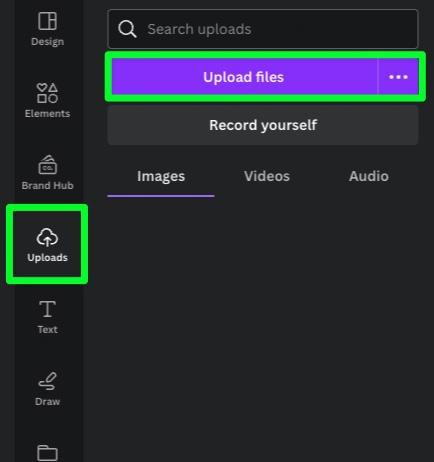Click the Uploads cloud icon
Screen dimensions: 434x462
coord(47,237)
